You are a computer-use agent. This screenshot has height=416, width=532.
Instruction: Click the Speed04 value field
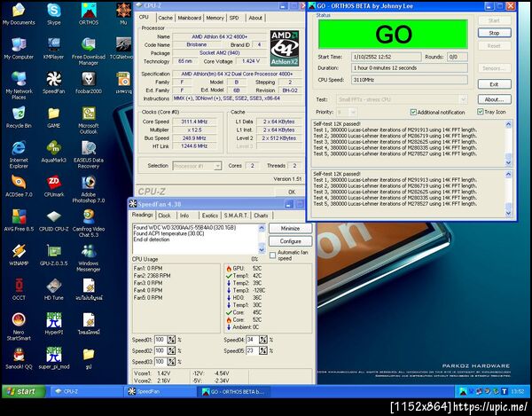(x=253, y=340)
